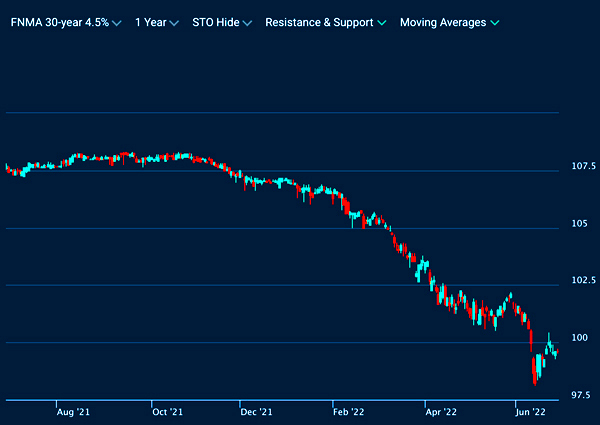600x425 pixels.
Task: Expand the Resistance & Support menu
Action: pos(318,22)
